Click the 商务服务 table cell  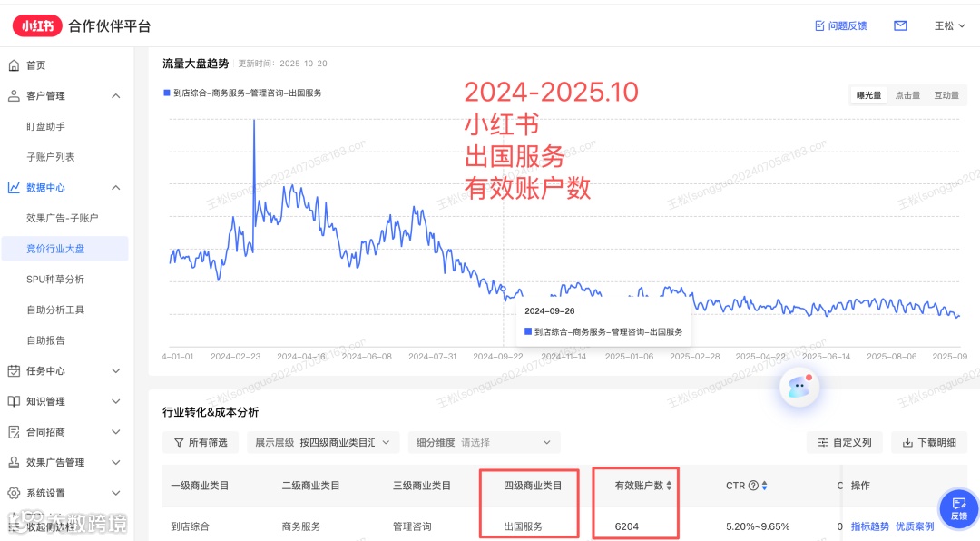(301, 526)
